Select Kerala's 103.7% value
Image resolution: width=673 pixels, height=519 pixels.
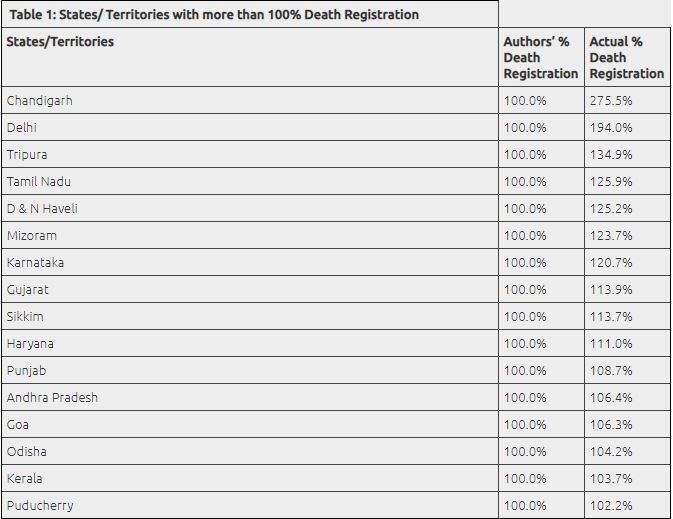point(611,479)
